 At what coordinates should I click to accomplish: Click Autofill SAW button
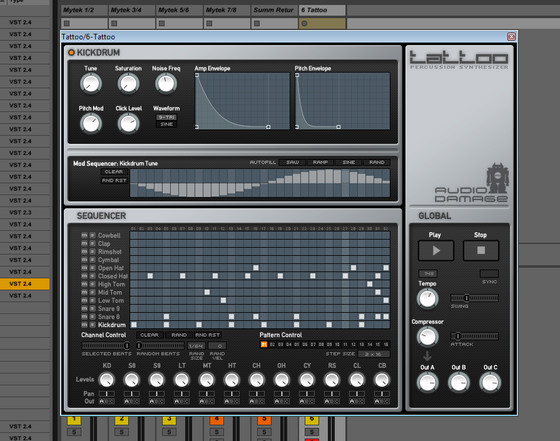pyautogui.click(x=292, y=162)
